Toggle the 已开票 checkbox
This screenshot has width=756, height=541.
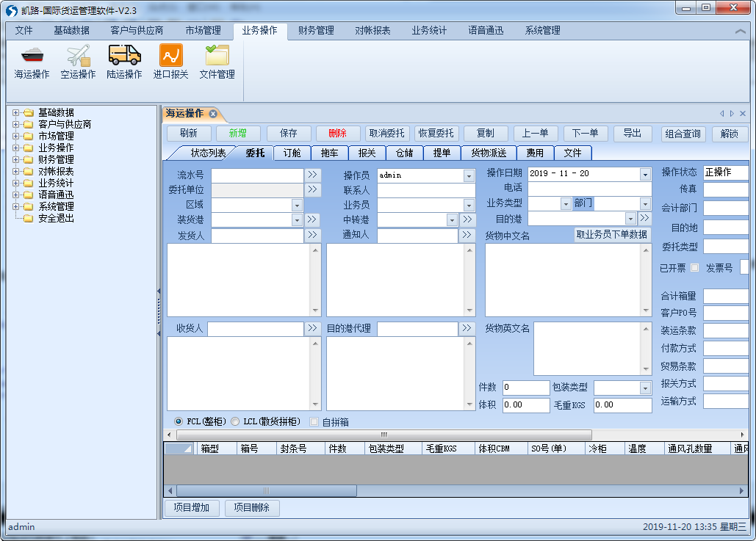click(695, 268)
